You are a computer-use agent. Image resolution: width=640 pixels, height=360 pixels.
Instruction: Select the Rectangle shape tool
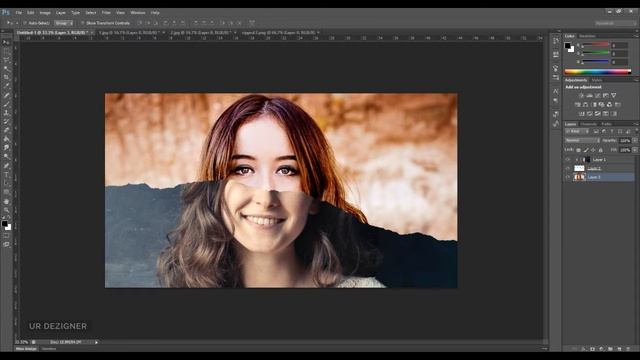pos(6,192)
